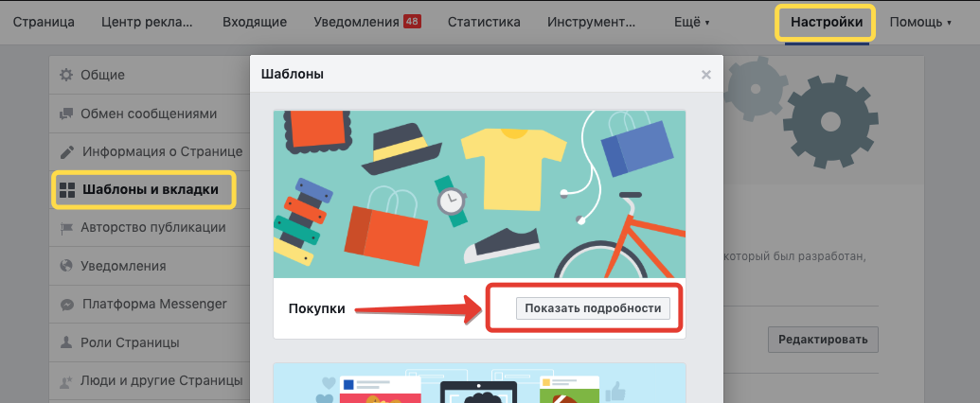Click the person icon for Роли Страницы
This screenshot has width=980, height=403.
65,342
